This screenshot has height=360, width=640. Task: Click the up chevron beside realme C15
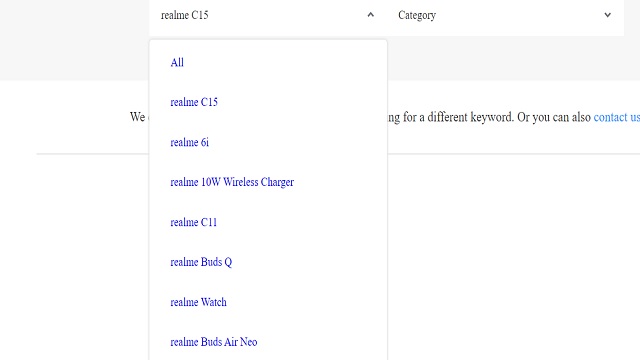coord(371,15)
